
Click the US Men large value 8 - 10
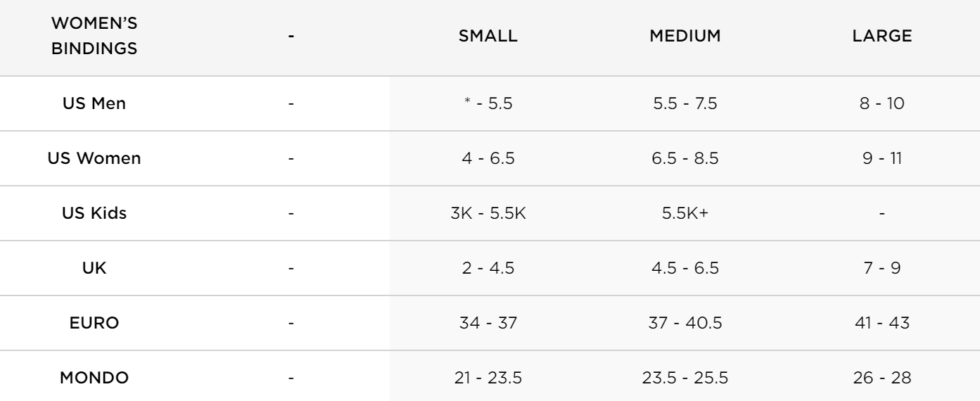(882, 103)
